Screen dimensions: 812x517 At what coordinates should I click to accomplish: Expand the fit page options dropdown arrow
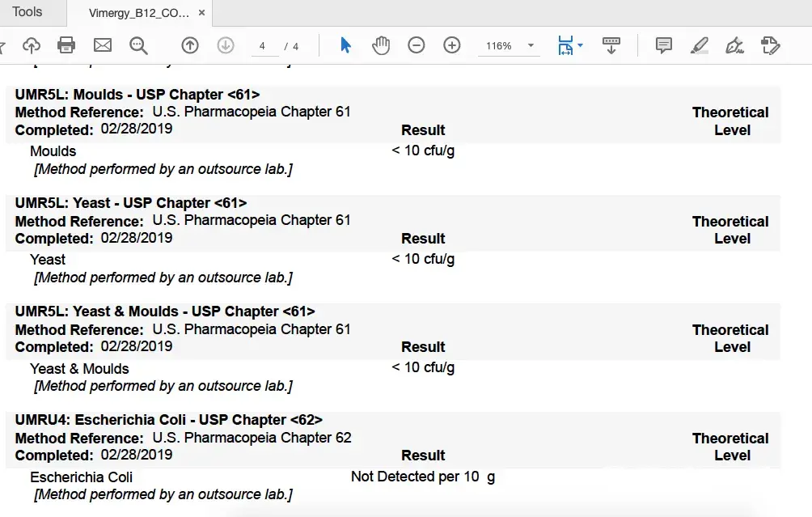coord(581,46)
